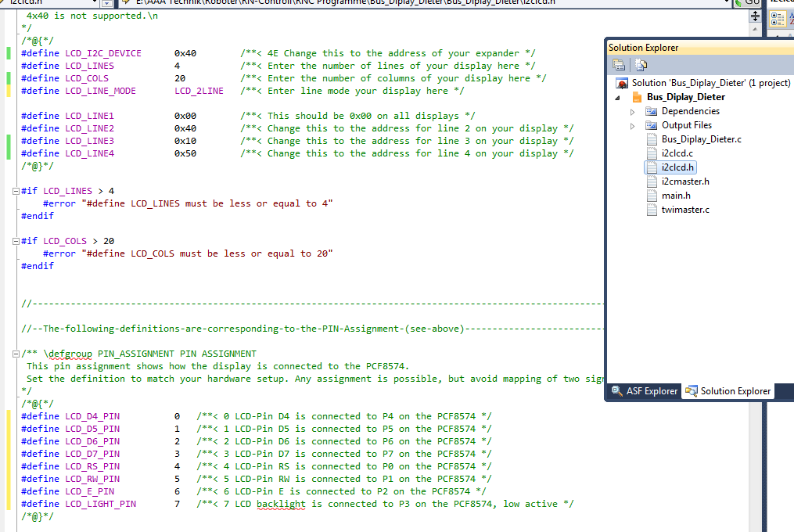
Task: Expand the Dependencies folder
Action: 633,111
